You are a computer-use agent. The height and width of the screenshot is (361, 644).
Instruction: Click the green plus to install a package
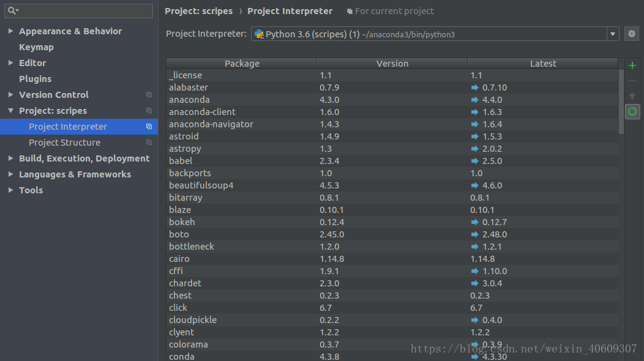click(x=632, y=65)
